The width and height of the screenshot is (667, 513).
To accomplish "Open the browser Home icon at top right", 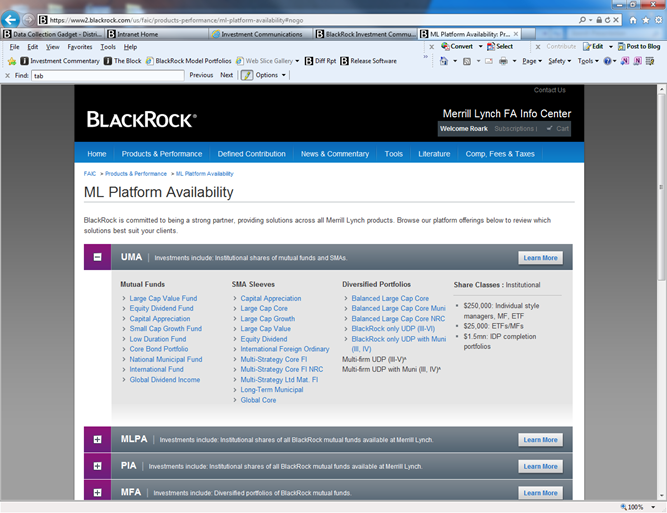I will tap(633, 20).
